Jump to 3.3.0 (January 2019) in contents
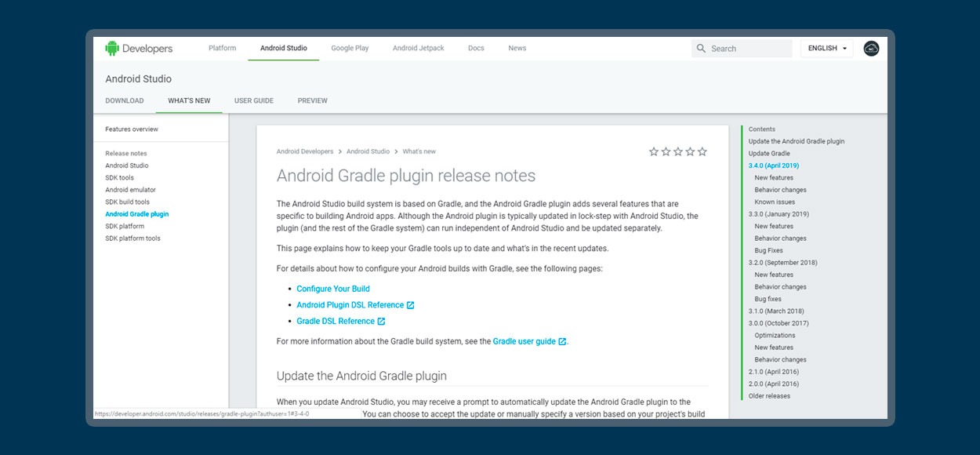The image size is (980, 455). (x=779, y=214)
